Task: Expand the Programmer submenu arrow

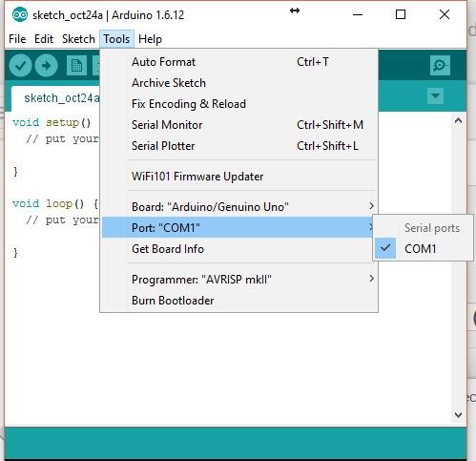Action: (x=371, y=279)
